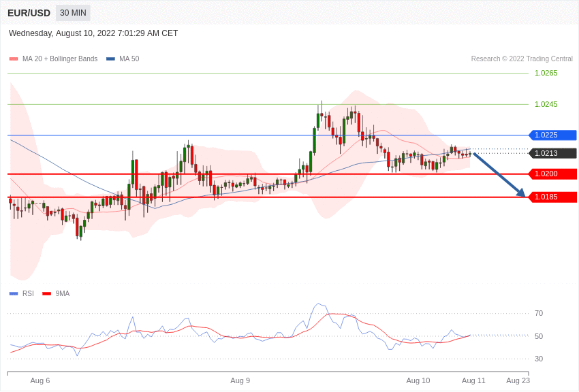Click the 1.0245 resistance level label
The height and width of the screenshot is (392, 579).
pos(546,104)
